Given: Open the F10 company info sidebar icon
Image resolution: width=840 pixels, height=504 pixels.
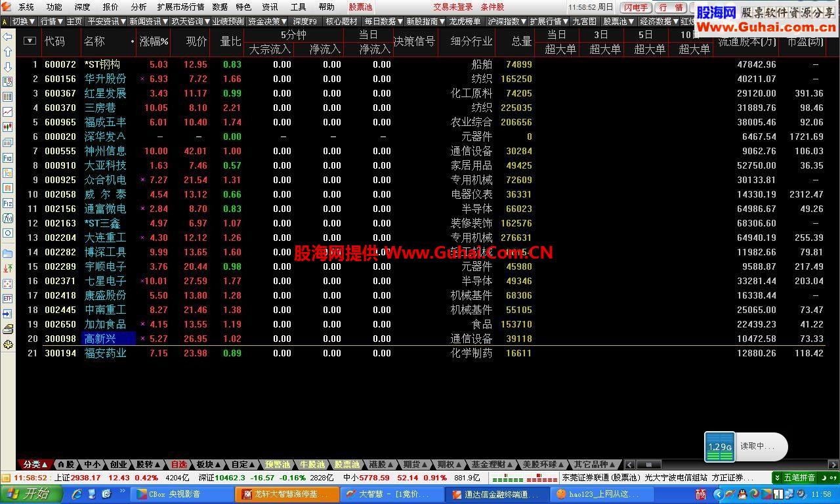Looking at the screenshot, I should point(8,157).
